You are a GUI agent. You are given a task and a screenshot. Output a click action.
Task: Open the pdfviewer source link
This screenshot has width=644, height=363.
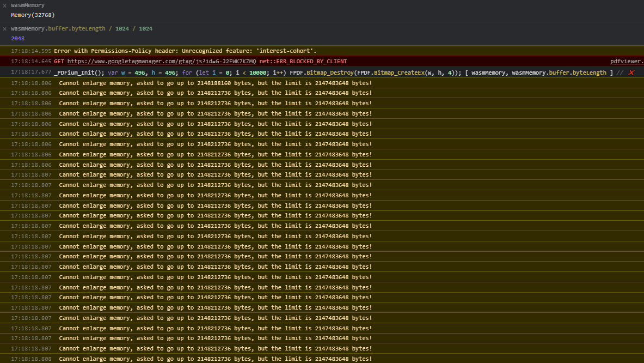tap(627, 61)
